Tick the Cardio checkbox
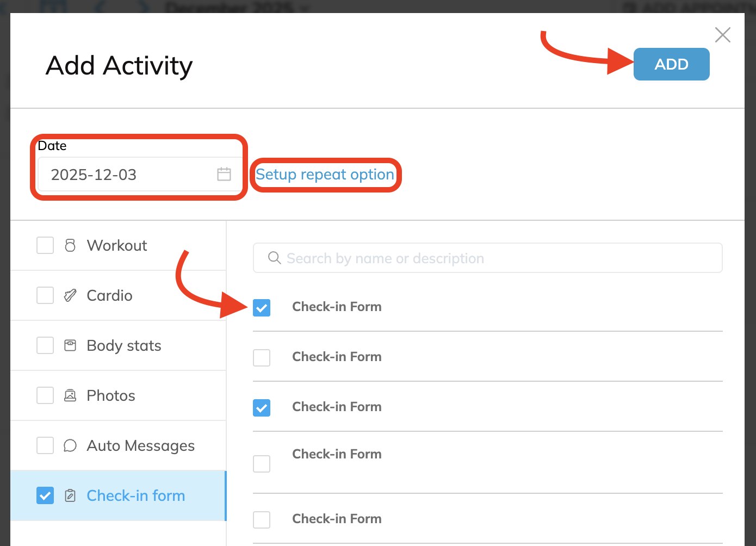Viewport: 756px width, 546px height. pos(45,295)
